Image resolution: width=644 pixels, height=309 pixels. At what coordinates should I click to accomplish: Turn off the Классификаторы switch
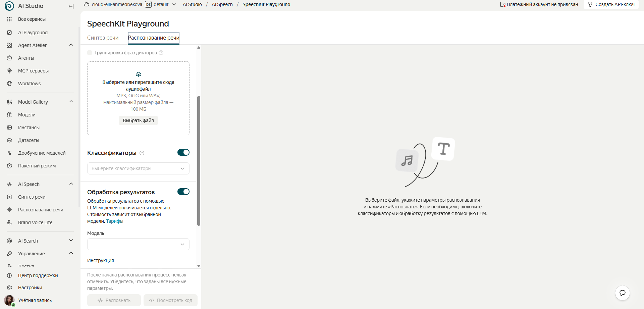point(183,152)
